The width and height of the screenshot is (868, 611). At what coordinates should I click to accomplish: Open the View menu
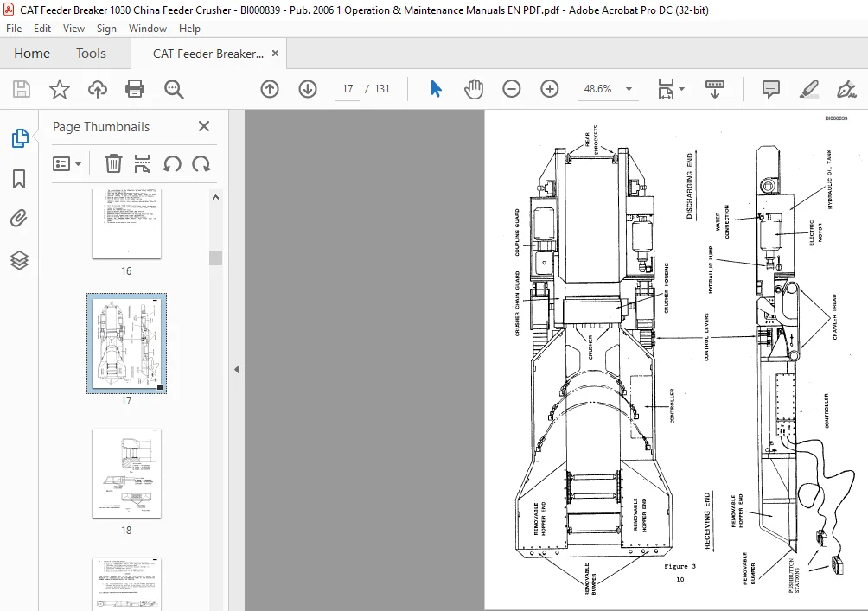(x=73, y=29)
